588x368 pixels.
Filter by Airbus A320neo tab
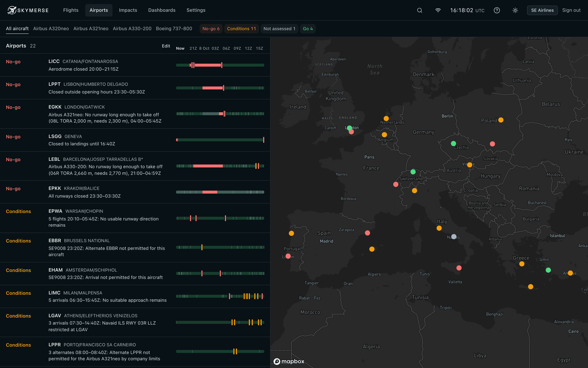51,29
